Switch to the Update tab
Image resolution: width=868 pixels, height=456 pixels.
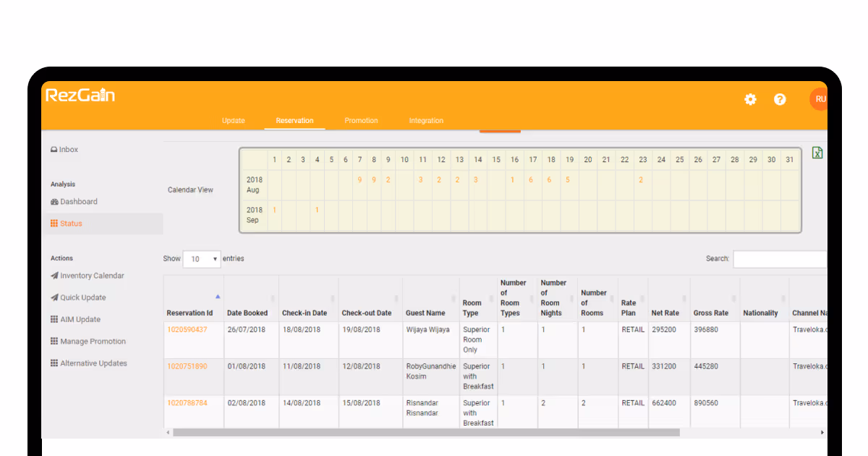pos(234,121)
